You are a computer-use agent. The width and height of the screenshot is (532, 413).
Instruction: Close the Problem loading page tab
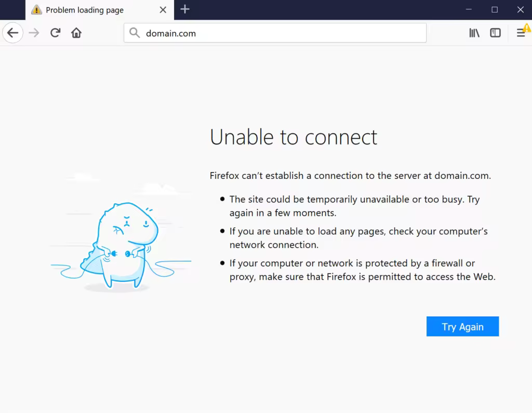163,10
